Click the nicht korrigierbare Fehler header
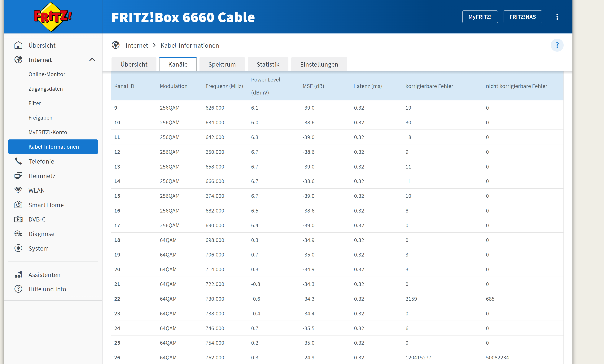 [x=516, y=86]
